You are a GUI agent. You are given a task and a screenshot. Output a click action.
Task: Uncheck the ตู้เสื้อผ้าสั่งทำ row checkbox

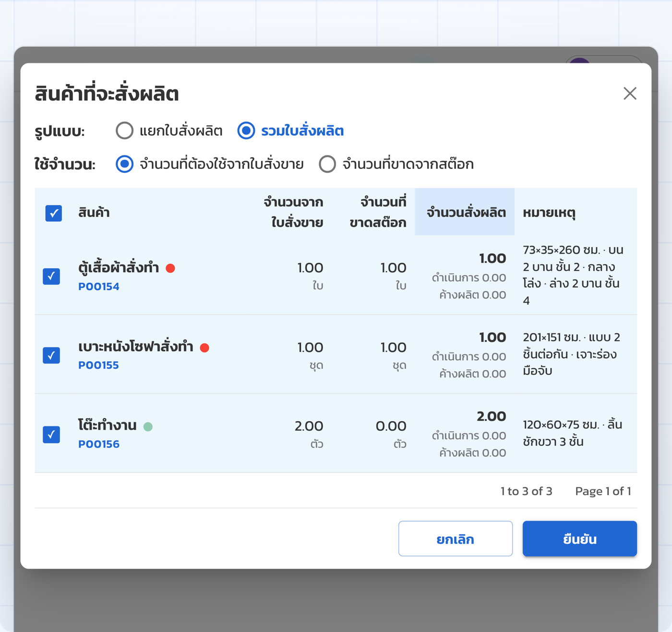[51, 276]
